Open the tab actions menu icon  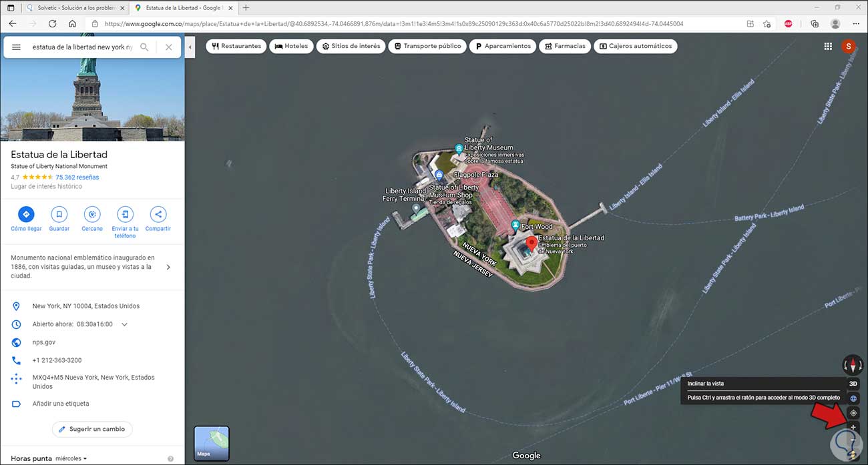[x=10, y=7]
